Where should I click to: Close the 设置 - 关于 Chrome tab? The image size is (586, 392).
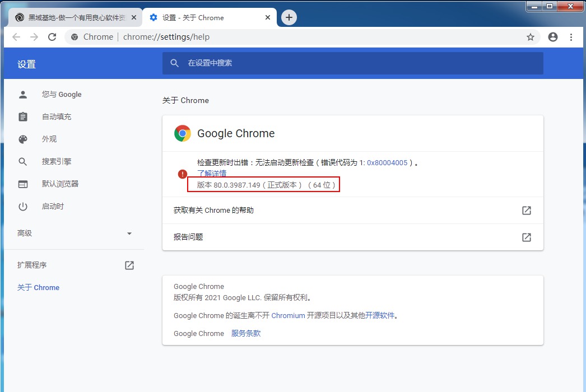pos(268,17)
